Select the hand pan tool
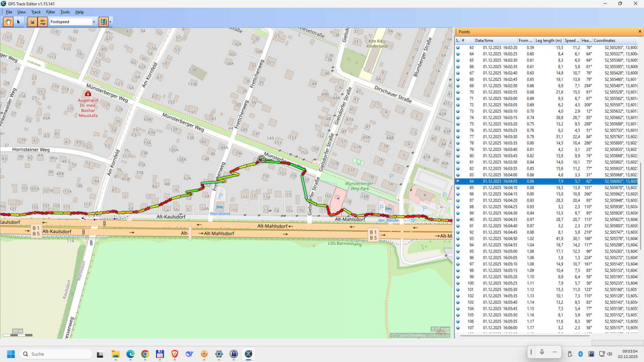Image resolution: width=644 pixels, height=362 pixels. pyautogui.click(x=8, y=22)
